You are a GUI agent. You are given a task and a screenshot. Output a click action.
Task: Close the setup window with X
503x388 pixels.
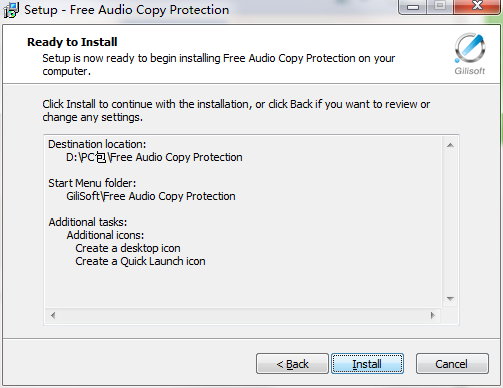477,7
